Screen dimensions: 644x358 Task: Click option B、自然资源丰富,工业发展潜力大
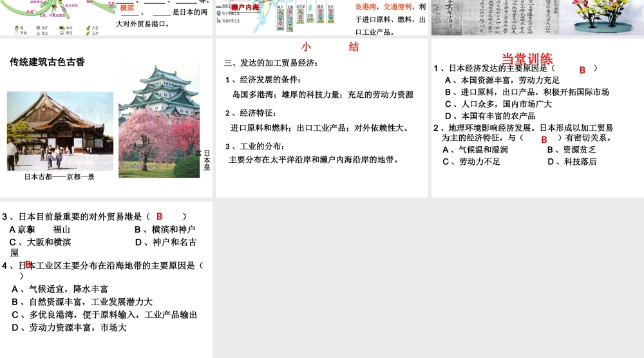click(x=82, y=302)
